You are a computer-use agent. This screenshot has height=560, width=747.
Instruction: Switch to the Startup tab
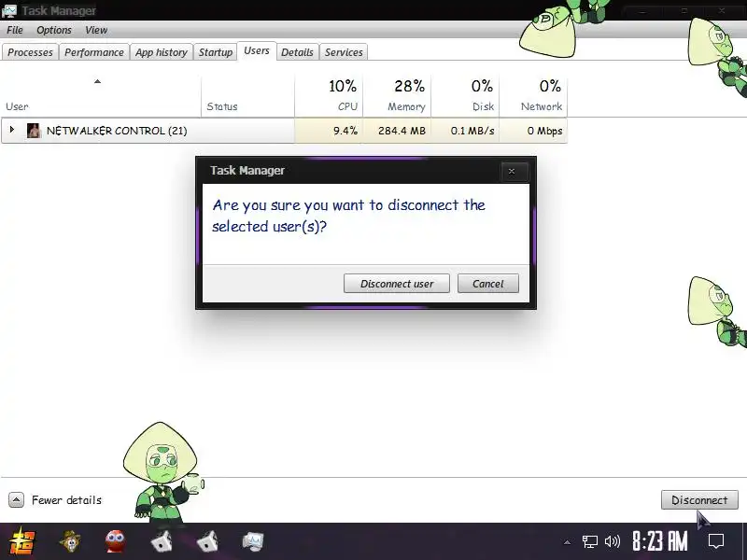point(216,52)
